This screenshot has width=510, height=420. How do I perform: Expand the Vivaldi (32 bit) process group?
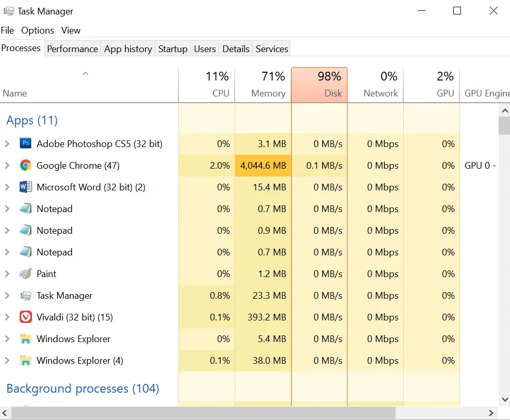click(x=7, y=317)
